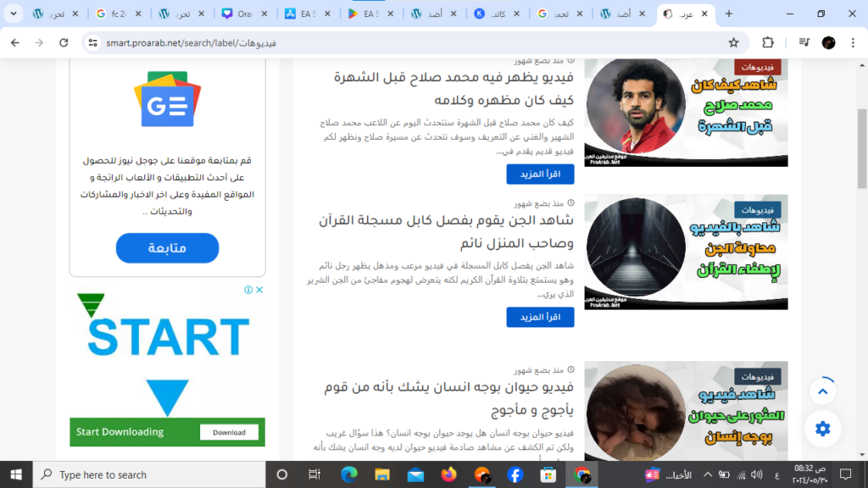The width and height of the screenshot is (868, 488).
Task: Open the AdChoices info icon on the ad
Action: (x=248, y=290)
